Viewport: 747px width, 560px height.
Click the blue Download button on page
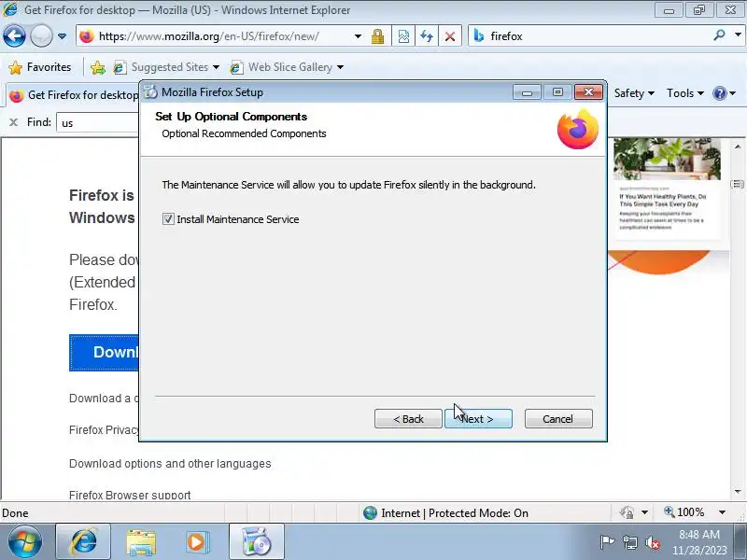(x=104, y=353)
